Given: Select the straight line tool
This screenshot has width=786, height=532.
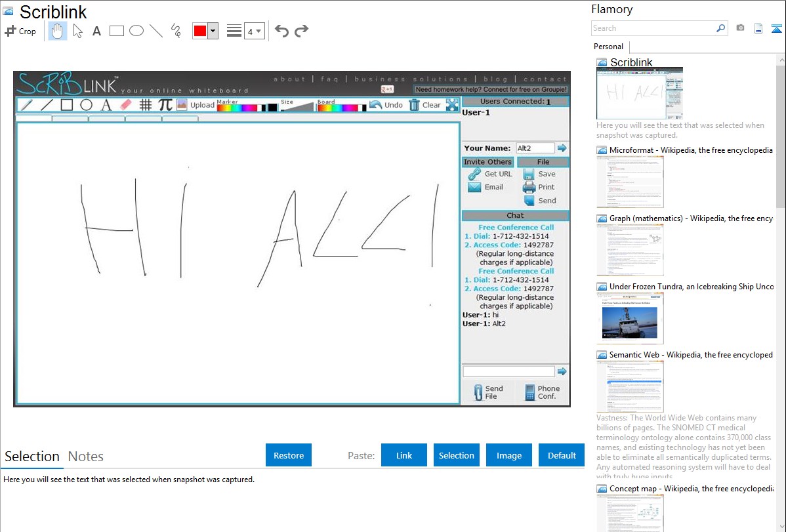Looking at the screenshot, I should (156, 31).
